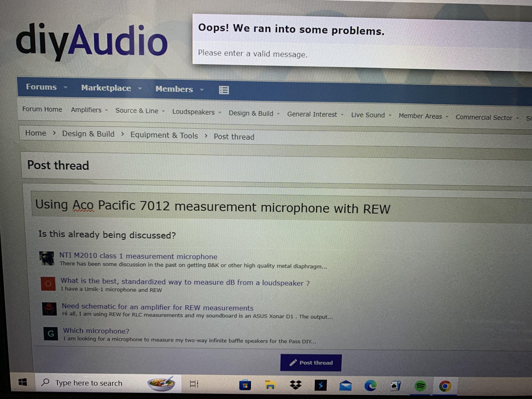Open avatar for NTI M2010 thread
The image size is (532, 399).
[47, 258]
